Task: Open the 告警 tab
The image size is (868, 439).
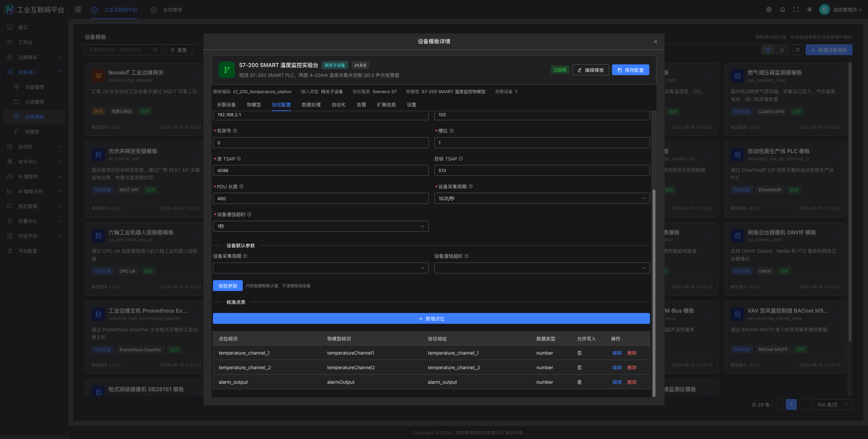Action: (x=361, y=105)
